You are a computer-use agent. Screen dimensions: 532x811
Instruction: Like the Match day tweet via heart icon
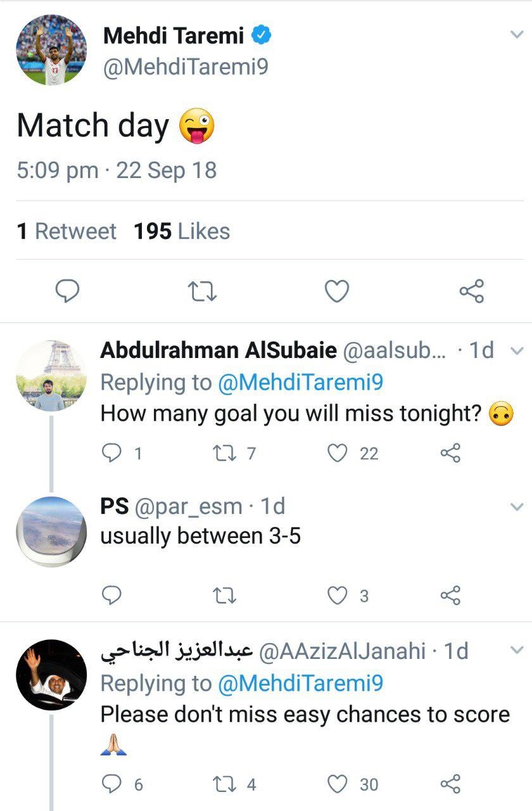(x=336, y=291)
